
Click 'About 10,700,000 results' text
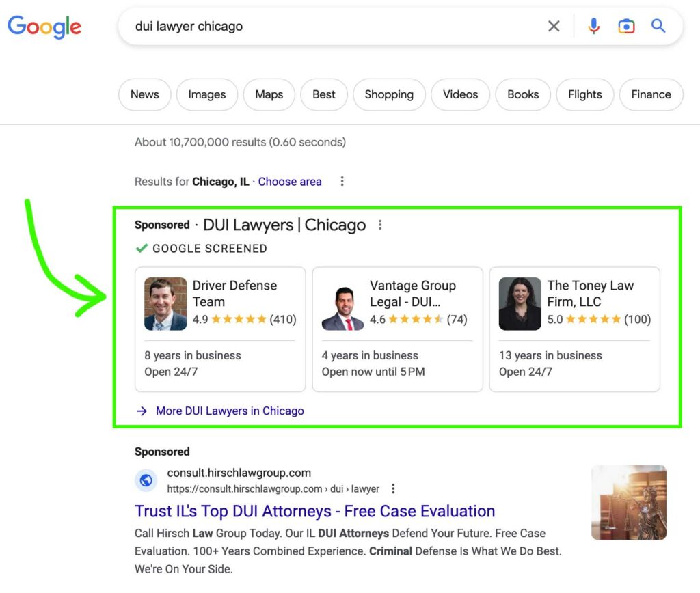240,142
